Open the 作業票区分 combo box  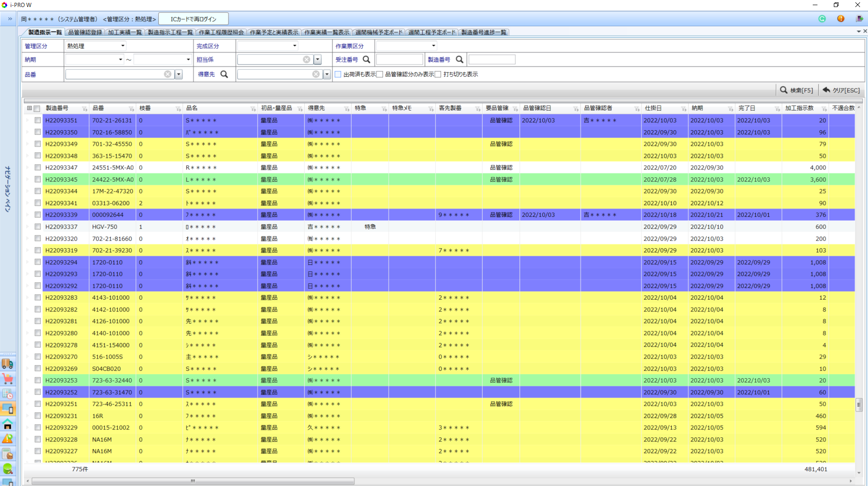(406, 46)
